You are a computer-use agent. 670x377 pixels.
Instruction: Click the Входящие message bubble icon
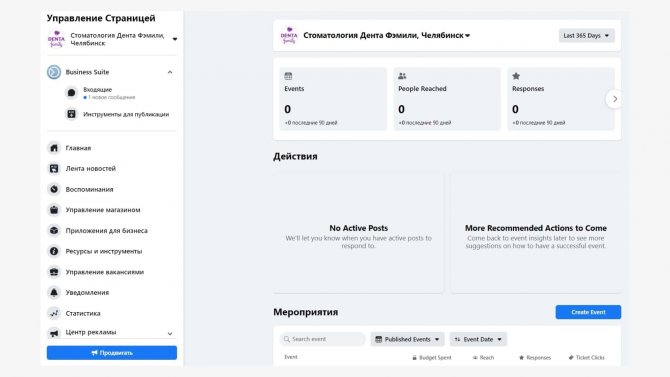[x=71, y=93]
